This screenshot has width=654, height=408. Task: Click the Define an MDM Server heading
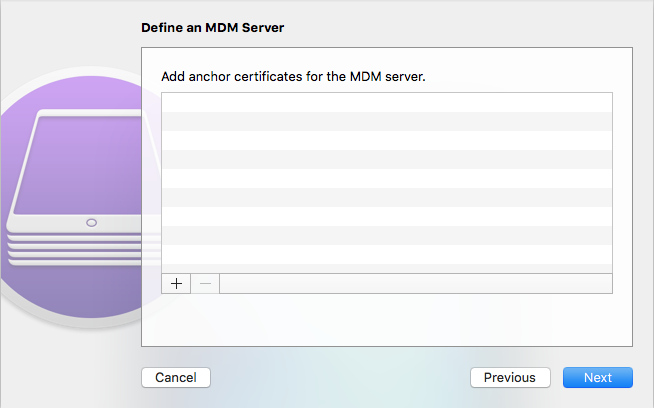click(x=213, y=28)
